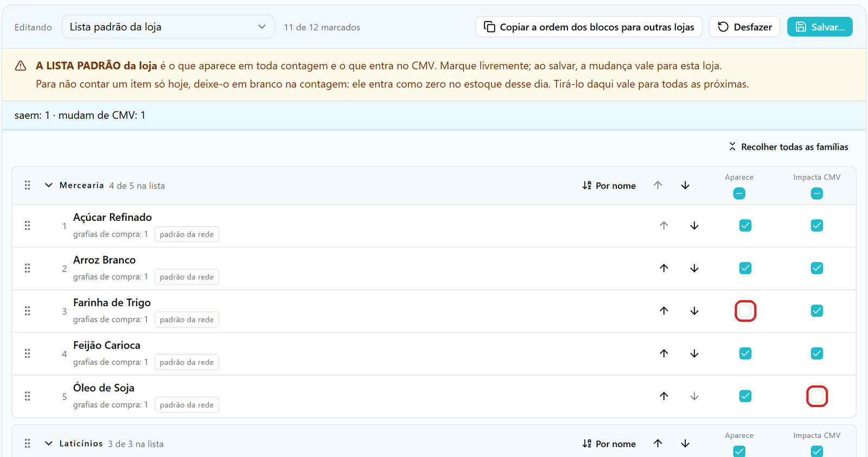Click the "padrão da rede" tag under Feijão Carioca
This screenshot has height=457, width=868.
coord(187,362)
